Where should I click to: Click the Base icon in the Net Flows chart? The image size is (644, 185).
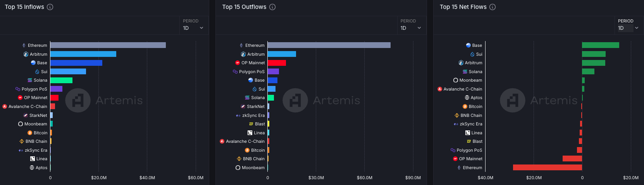468,45
